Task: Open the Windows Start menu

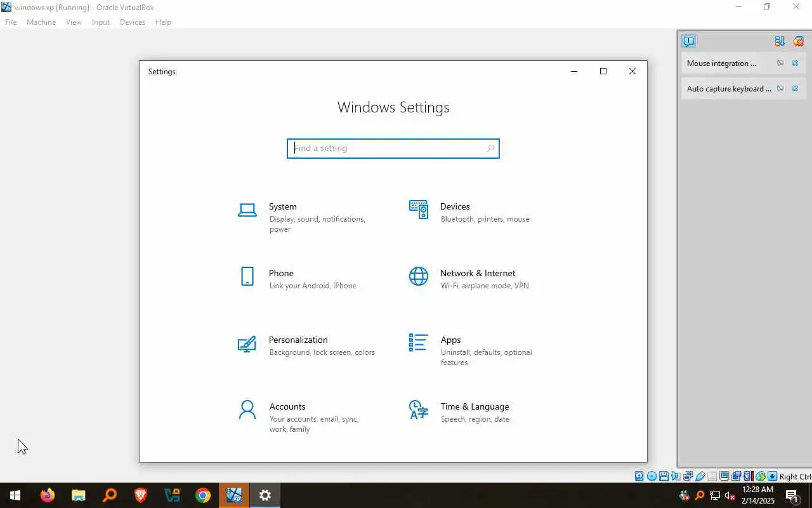Action: coord(15,495)
